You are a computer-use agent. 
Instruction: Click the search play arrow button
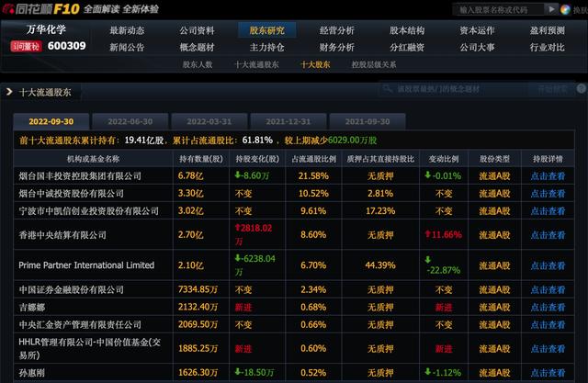551,9
